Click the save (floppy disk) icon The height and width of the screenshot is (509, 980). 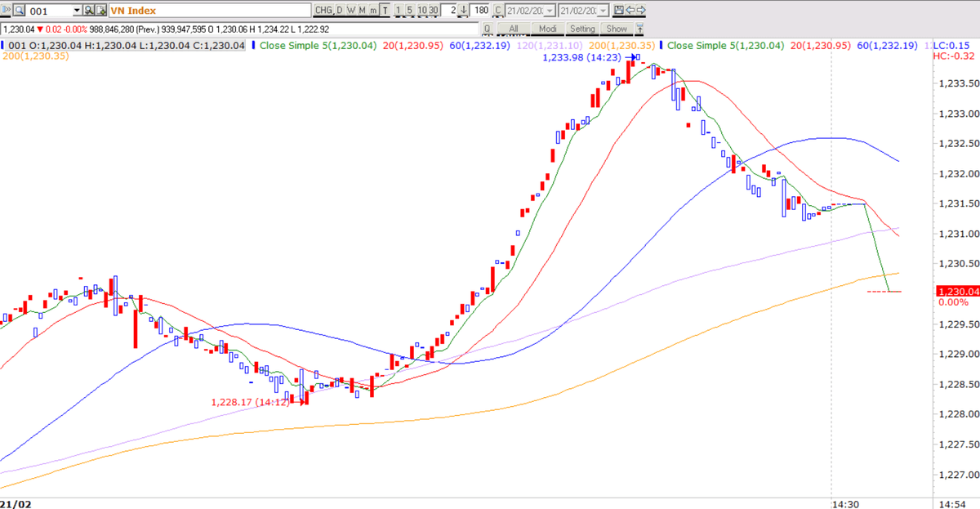[617, 11]
